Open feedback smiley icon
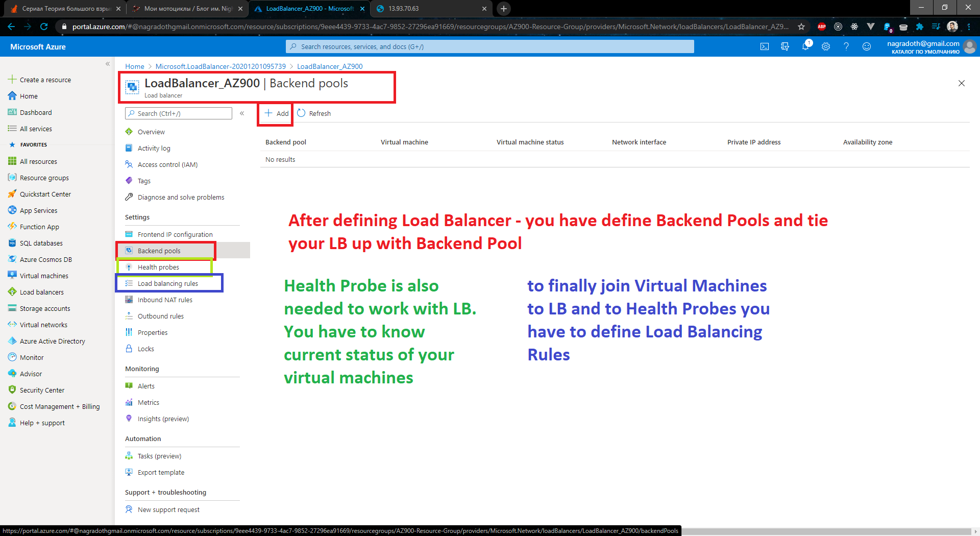The height and width of the screenshot is (536, 980). coord(867,46)
